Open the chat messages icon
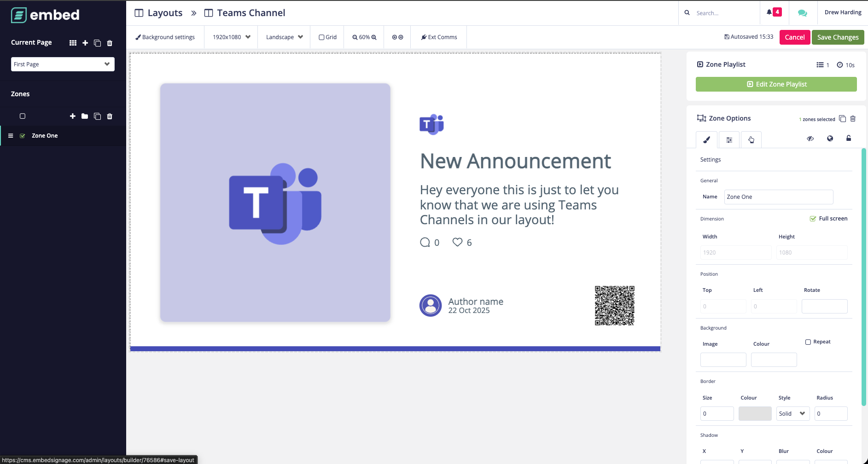This screenshot has width=868, height=464. 802,13
